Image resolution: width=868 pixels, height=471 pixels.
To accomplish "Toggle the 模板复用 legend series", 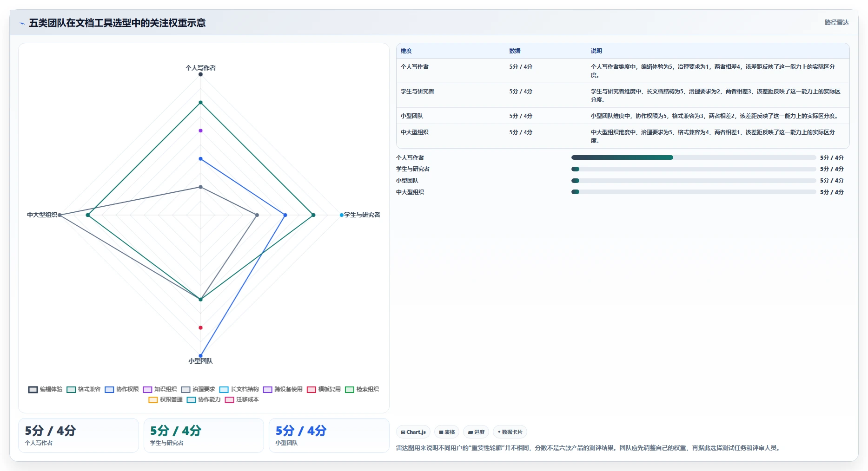I will point(324,389).
